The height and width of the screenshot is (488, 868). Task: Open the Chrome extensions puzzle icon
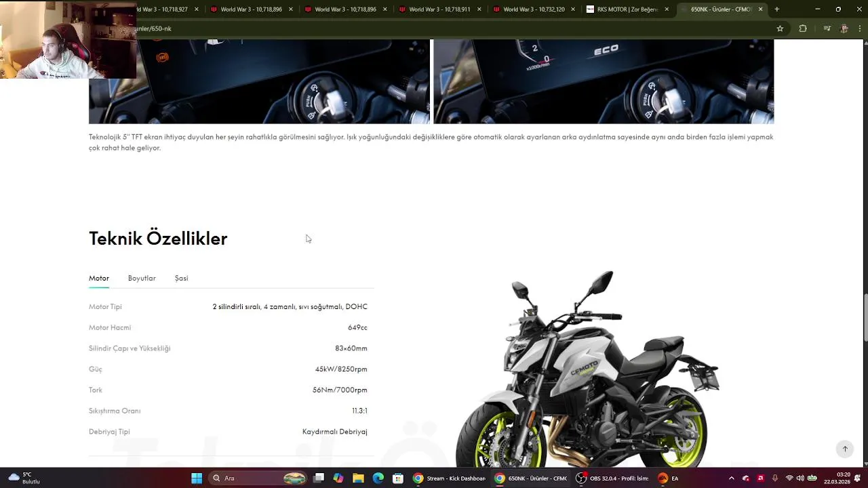[x=803, y=28]
